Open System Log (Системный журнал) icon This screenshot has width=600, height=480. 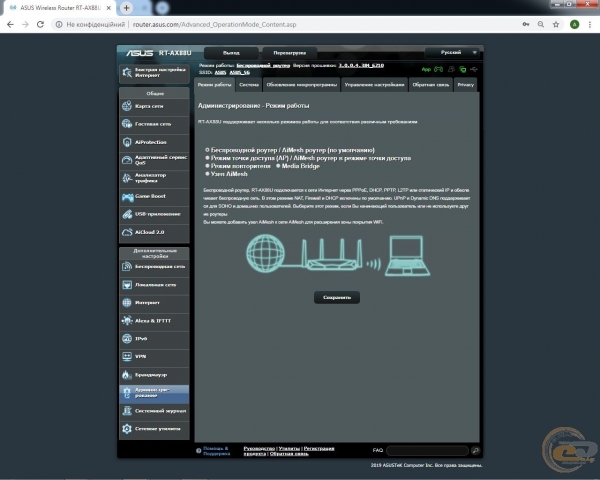(x=127, y=411)
